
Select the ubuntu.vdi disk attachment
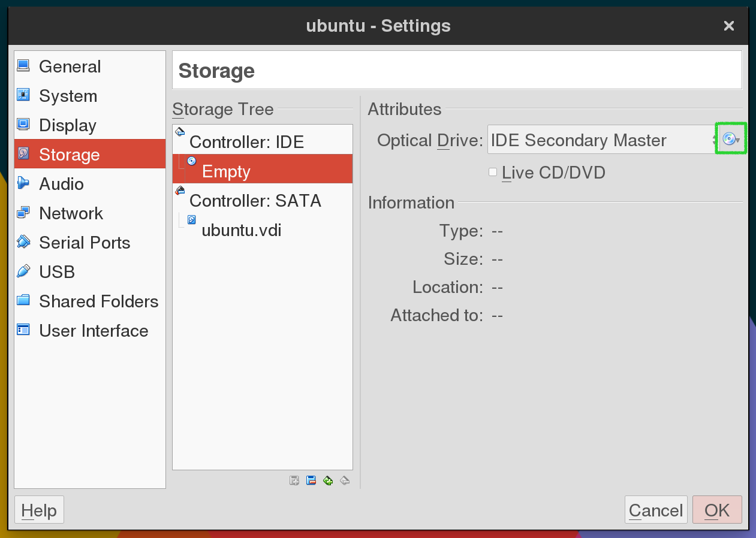[x=263, y=228]
